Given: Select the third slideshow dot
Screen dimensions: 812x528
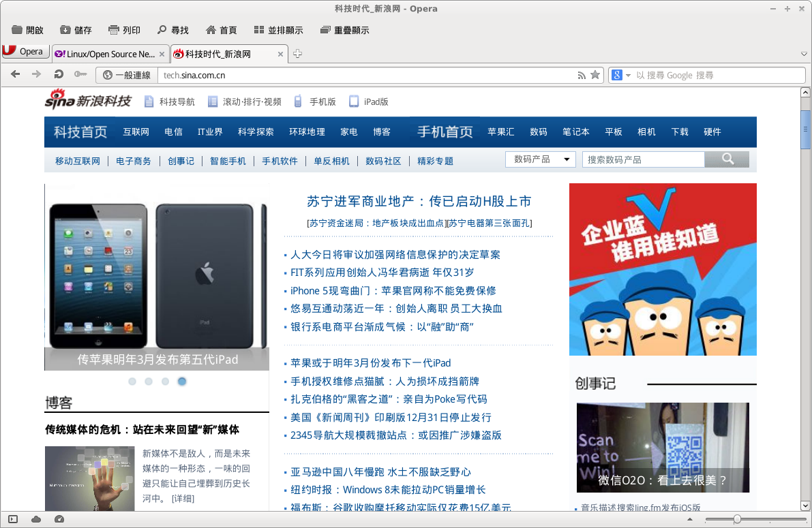Looking at the screenshot, I should click(165, 382).
